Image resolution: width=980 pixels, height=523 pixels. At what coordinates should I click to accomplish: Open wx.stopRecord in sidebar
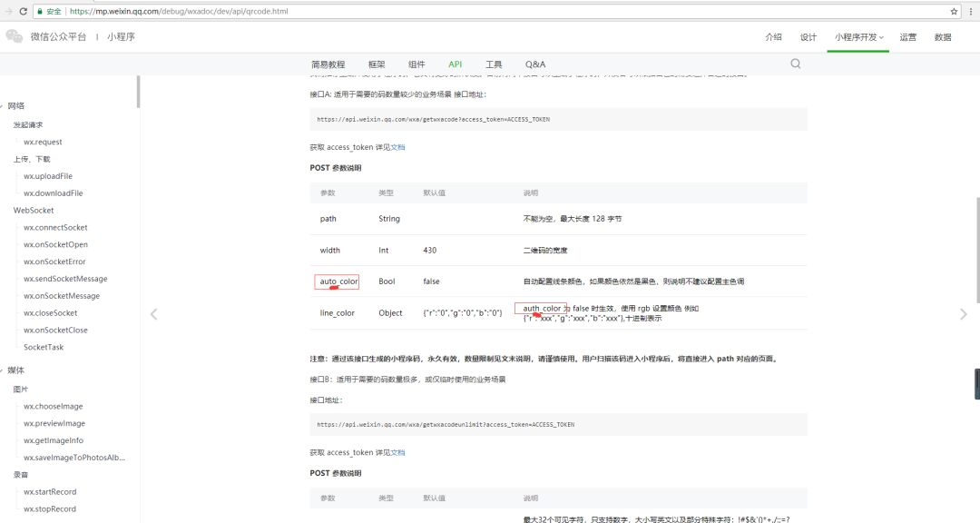coord(50,509)
